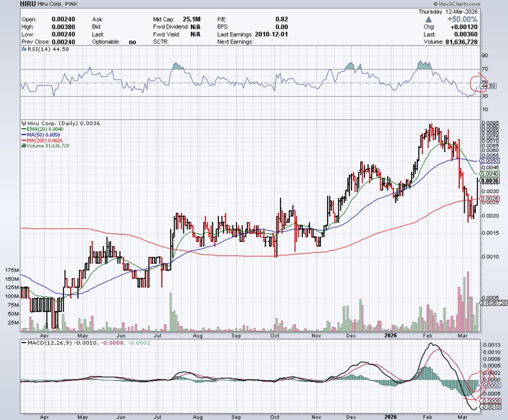Click the RSI value tag 44.58

488,86
